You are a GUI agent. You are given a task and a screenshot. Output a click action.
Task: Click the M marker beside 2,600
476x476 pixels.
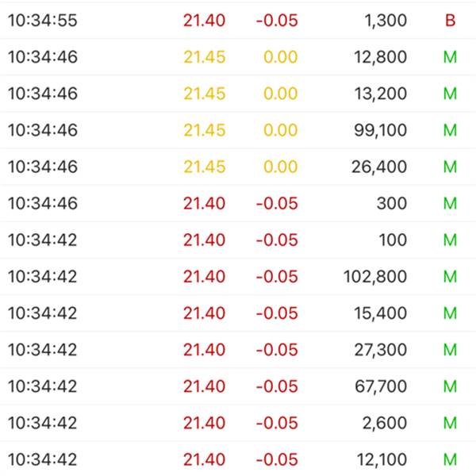(x=450, y=423)
